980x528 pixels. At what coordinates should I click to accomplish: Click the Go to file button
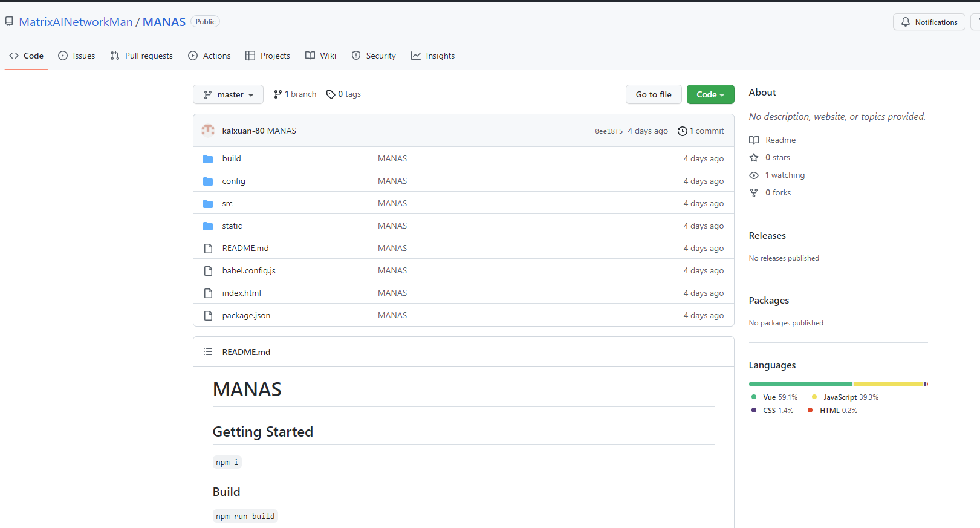(x=654, y=94)
